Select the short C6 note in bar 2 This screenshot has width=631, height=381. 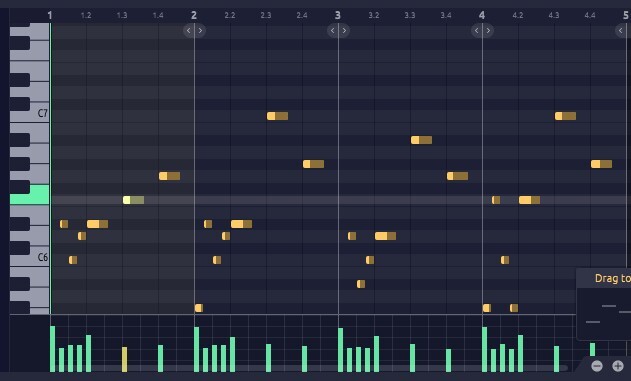tap(217, 260)
